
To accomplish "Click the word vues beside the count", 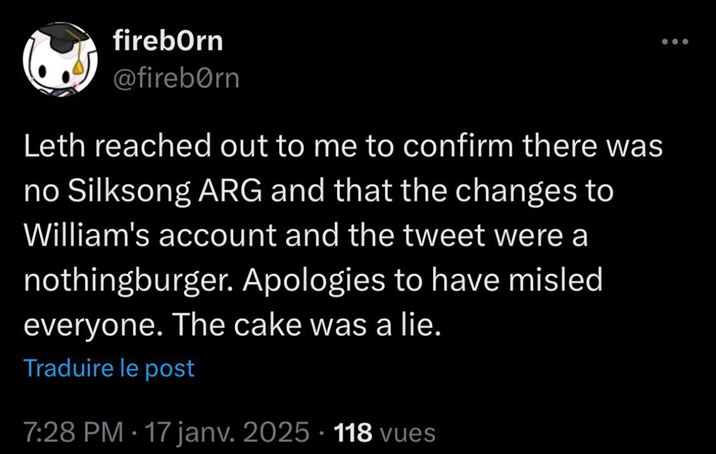I will click(x=409, y=432).
